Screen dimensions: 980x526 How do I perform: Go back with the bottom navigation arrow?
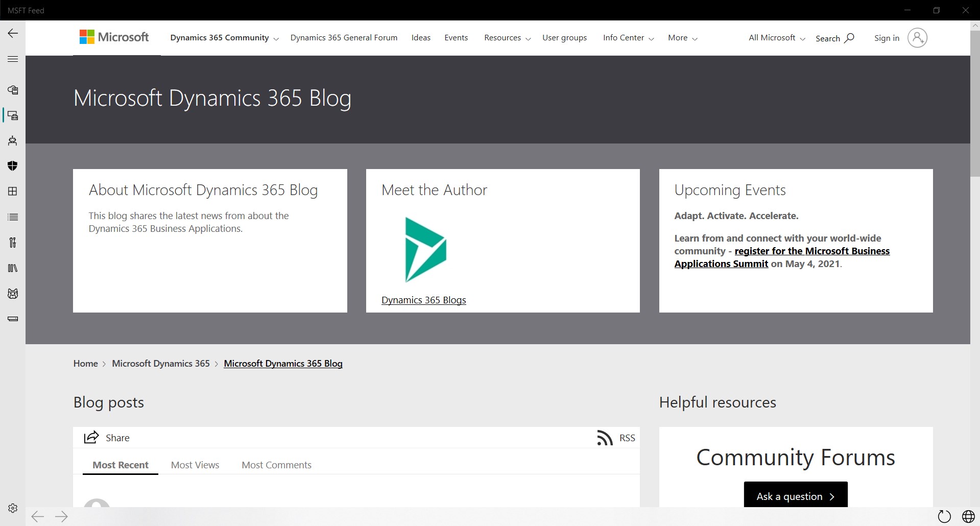coord(38,517)
